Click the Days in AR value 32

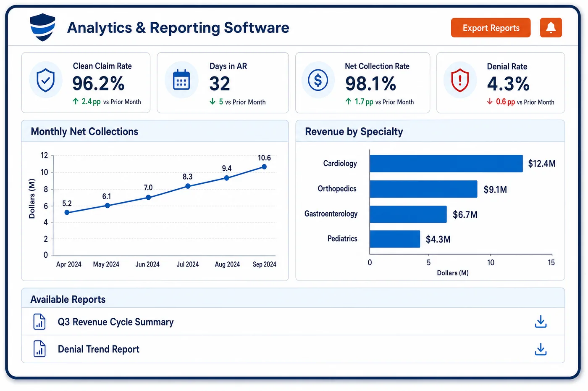click(220, 84)
